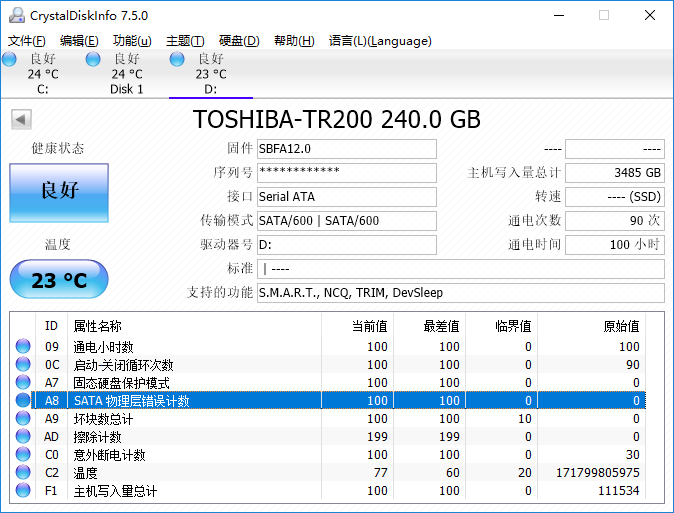Click the supported features field with TRIM
Image resolution: width=674 pixels, height=513 pixels.
[461, 293]
